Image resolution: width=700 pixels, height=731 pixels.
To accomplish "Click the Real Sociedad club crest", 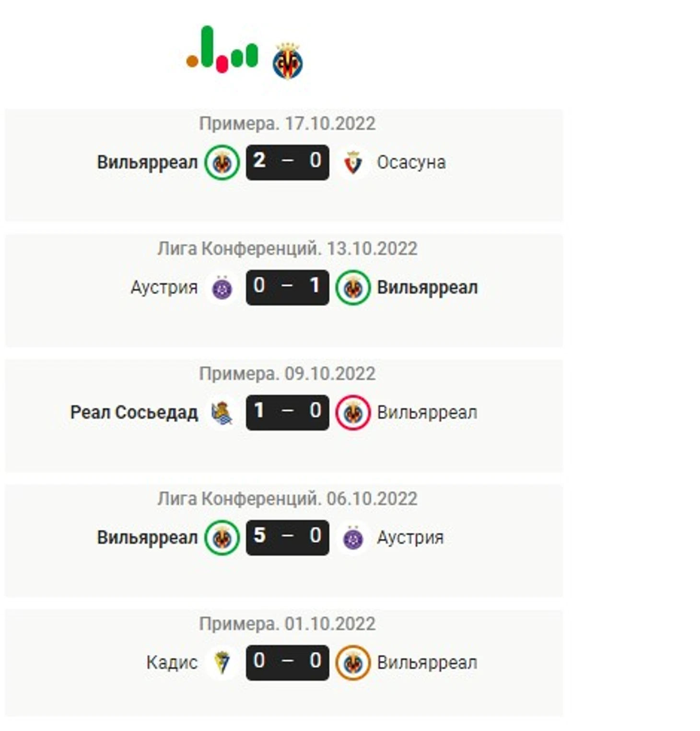I will tap(222, 413).
